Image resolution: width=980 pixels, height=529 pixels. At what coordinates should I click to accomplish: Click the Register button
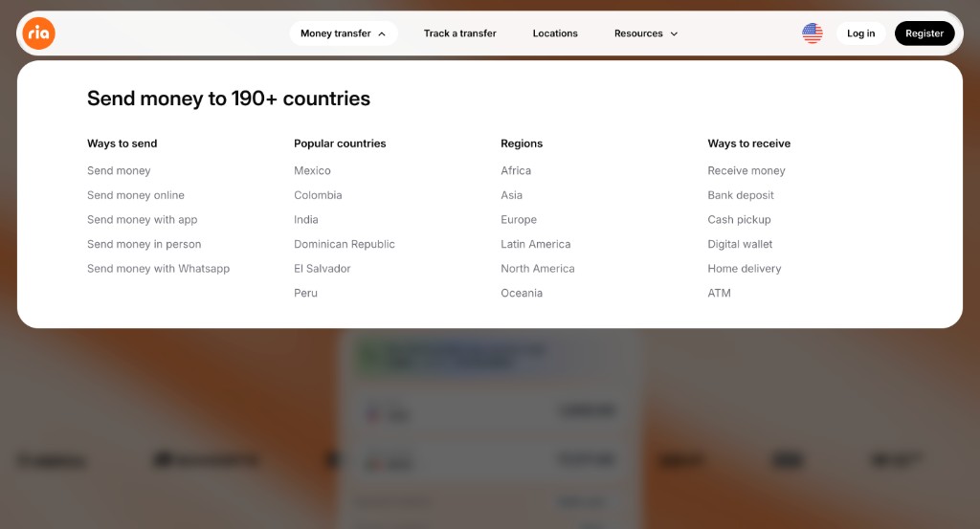(924, 33)
